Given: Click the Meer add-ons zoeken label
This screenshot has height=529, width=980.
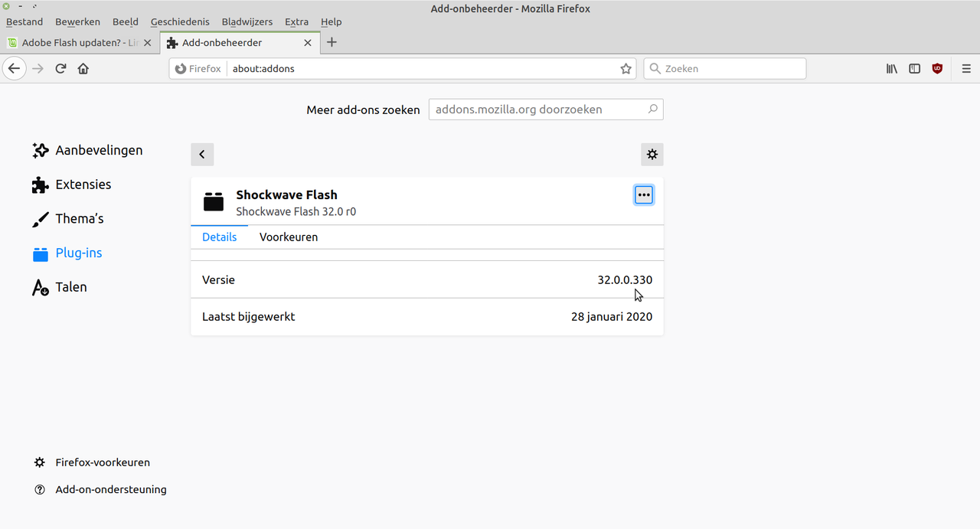Looking at the screenshot, I should (x=363, y=109).
